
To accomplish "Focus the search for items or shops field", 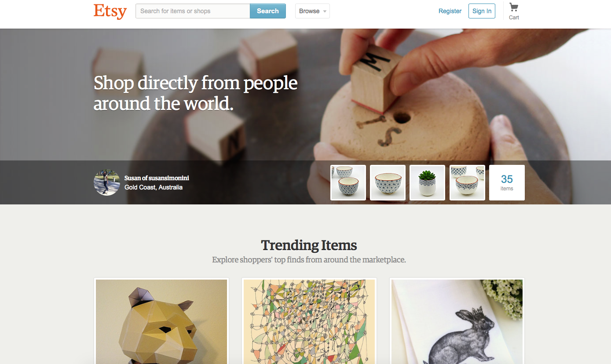I will coord(193,11).
